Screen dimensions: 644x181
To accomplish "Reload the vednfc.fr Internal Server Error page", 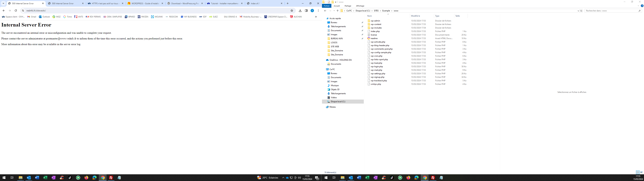I will click(x=16, y=11).
